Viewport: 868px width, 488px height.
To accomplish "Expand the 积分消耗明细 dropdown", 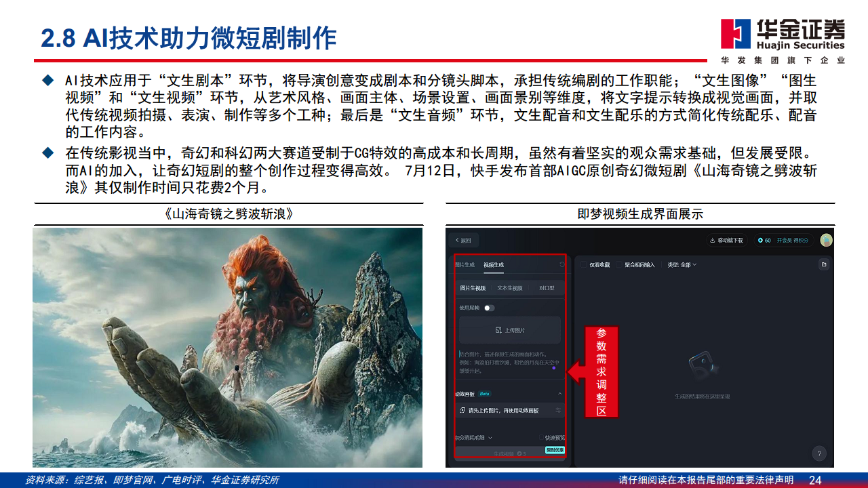I will click(x=473, y=438).
